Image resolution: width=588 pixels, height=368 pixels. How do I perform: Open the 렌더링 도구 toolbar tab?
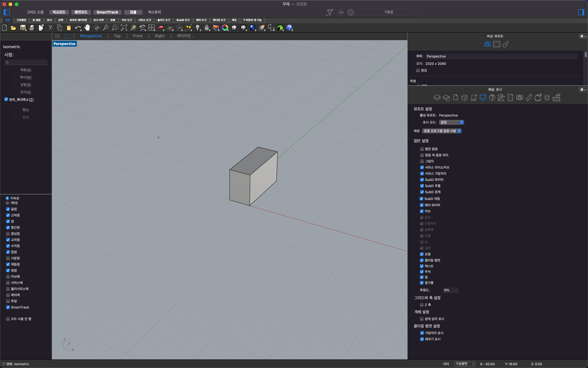(219, 20)
